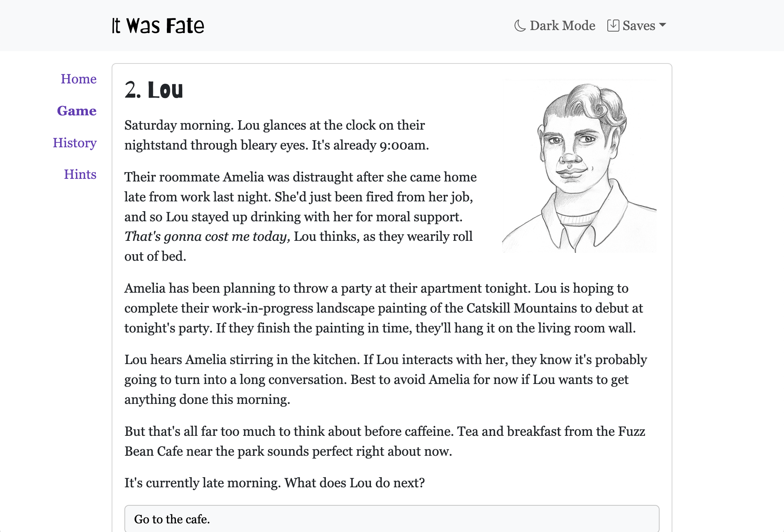
Task: Click the Saves download-box icon
Action: point(613,26)
